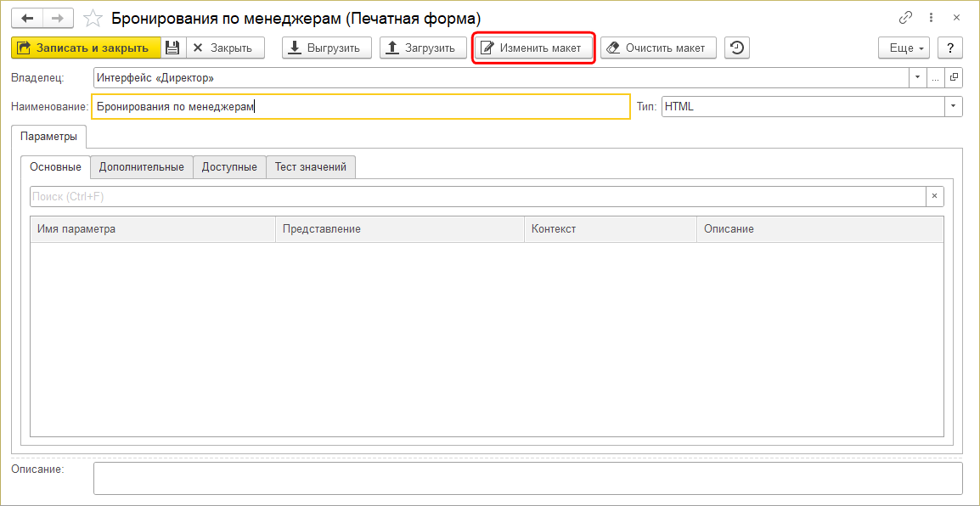Open the Тест значений tab
Screen dimensions: 980x506
311,167
